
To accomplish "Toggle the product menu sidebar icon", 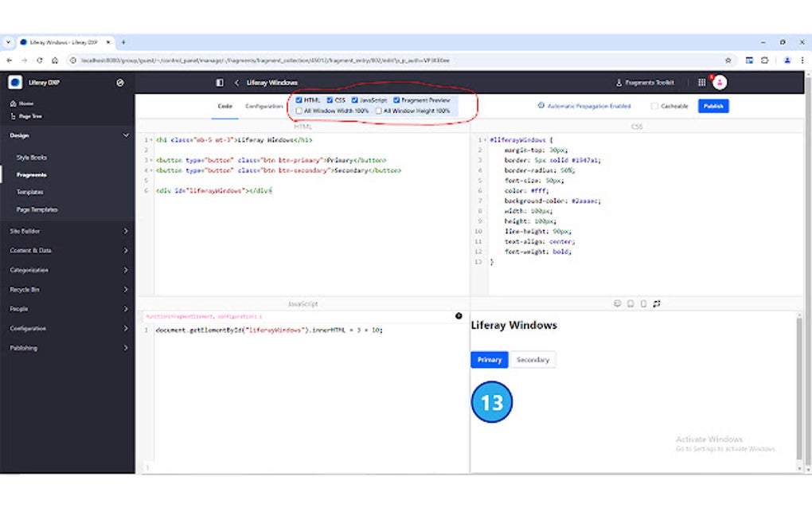I will point(218,82).
